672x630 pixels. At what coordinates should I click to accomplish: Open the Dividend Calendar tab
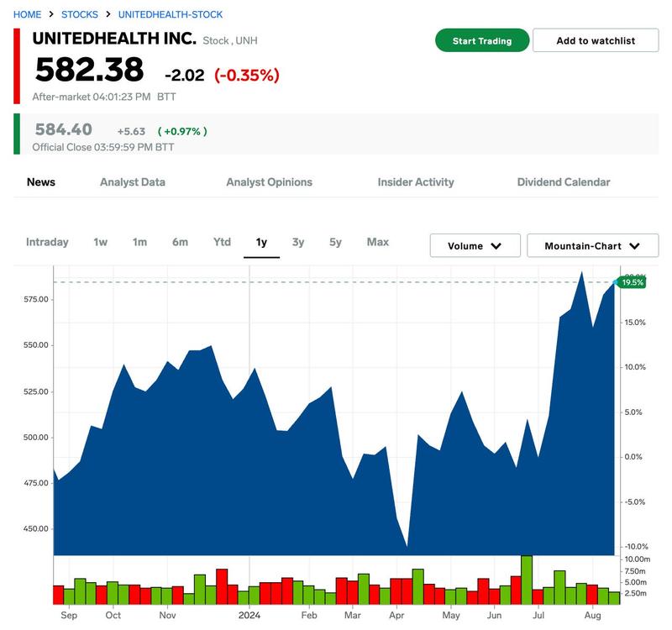click(564, 182)
